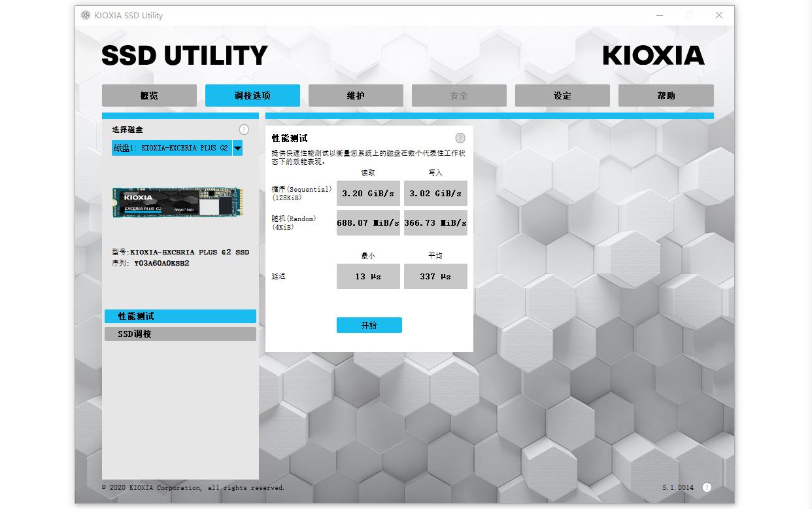Expand disk selection dropdown arrow
The width and height of the screenshot is (812, 509).
[238, 149]
